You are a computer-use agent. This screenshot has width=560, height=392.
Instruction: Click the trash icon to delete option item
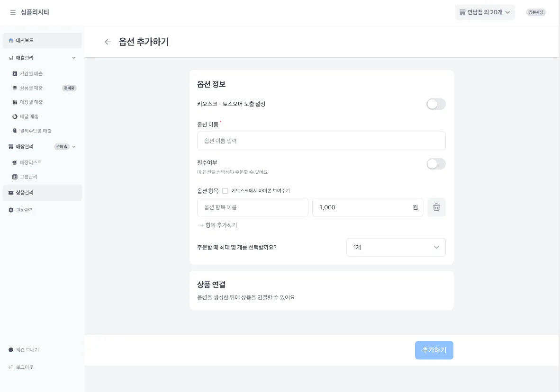[x=436, y=207]
